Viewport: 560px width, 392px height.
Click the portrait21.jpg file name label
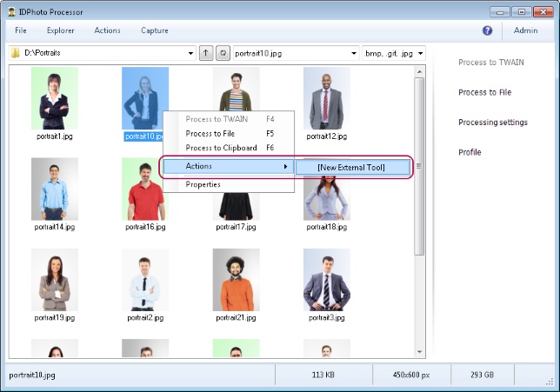(236, 318)
